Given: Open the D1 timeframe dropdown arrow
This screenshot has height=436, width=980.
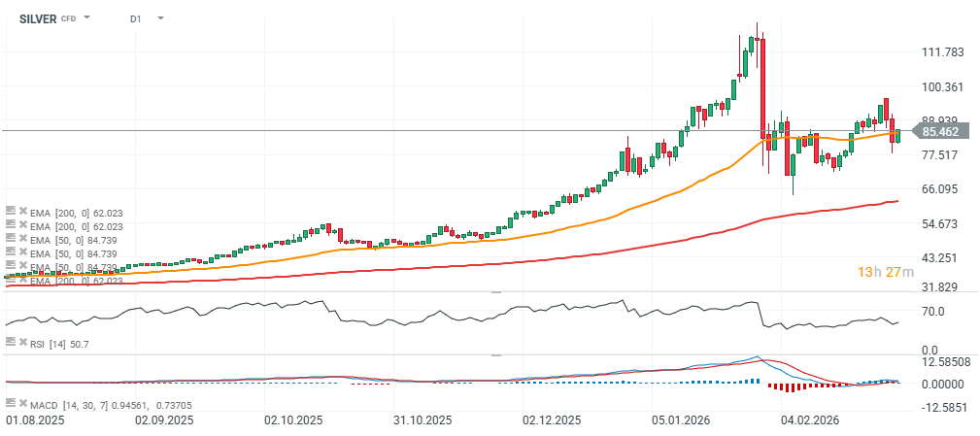Looking at the screenshot, I should pyautogui.click(x=159, y=17).
